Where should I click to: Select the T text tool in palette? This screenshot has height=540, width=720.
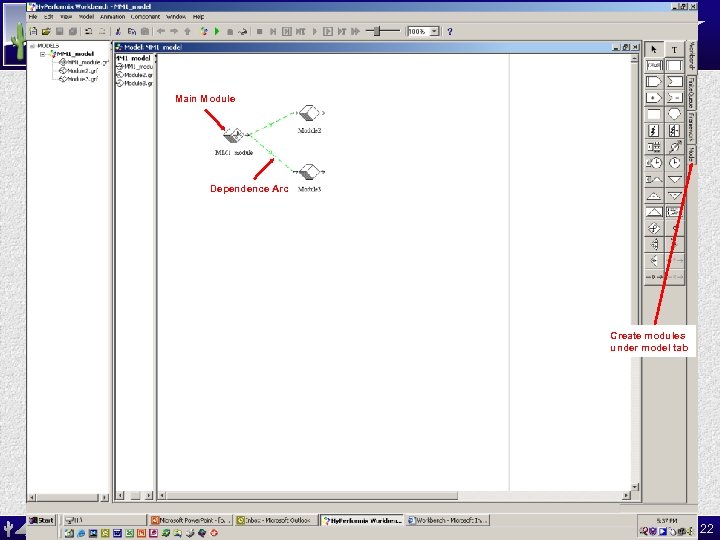click(x=674, y=50)
